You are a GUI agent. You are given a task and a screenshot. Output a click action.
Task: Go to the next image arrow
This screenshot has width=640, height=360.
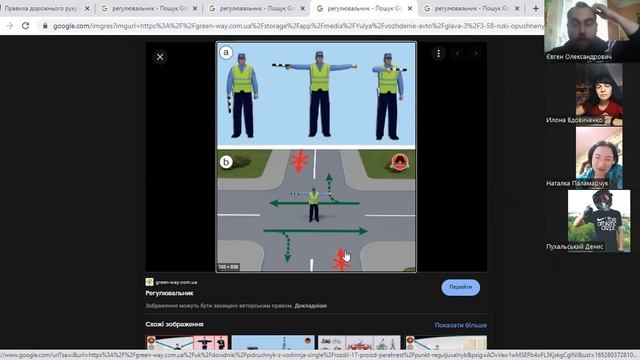coord(476,53)
